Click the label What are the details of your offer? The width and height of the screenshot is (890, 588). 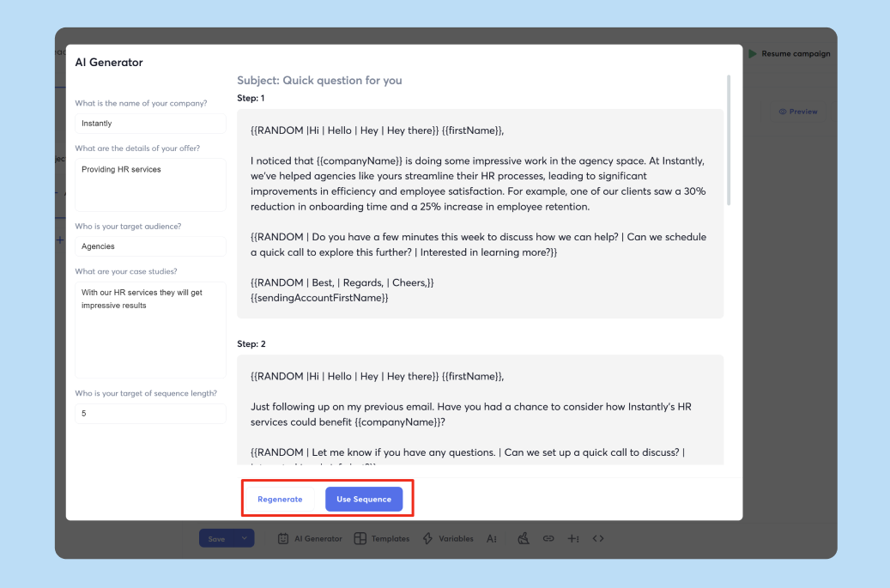(137, 149)
